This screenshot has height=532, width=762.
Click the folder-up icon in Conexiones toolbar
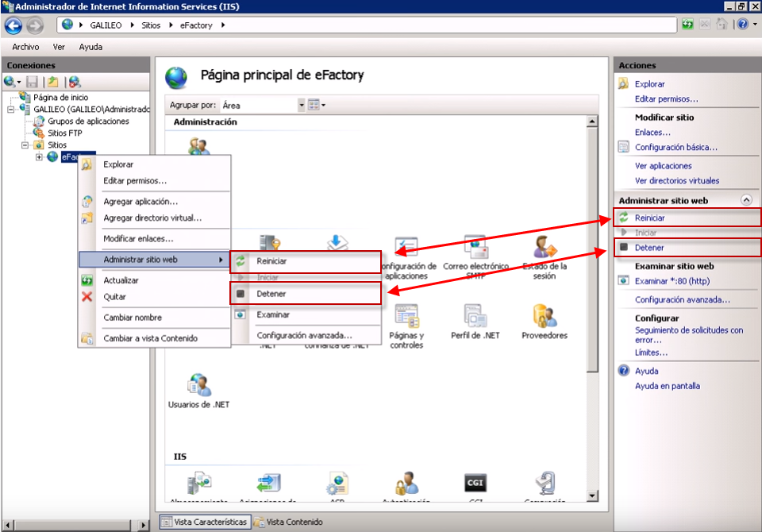pyautogui.click(x=53, y=82)
